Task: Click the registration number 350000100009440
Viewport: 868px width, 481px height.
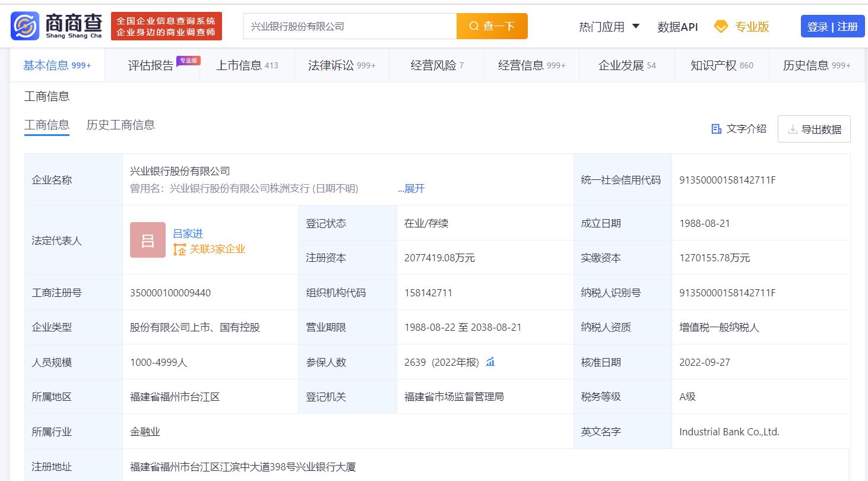Action: click(x=170, y=293)
